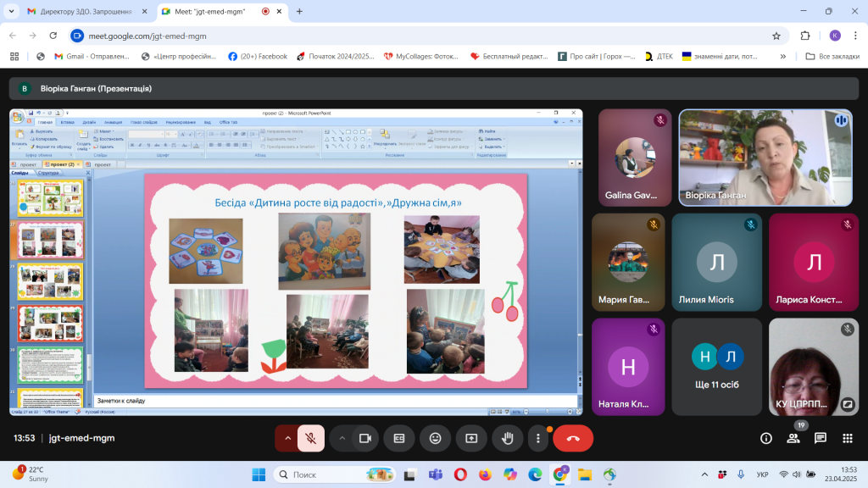Unmute the microphone in Meet controls
Screen dimensions: 868x488
pyautogui.click(x=311, y=438)
